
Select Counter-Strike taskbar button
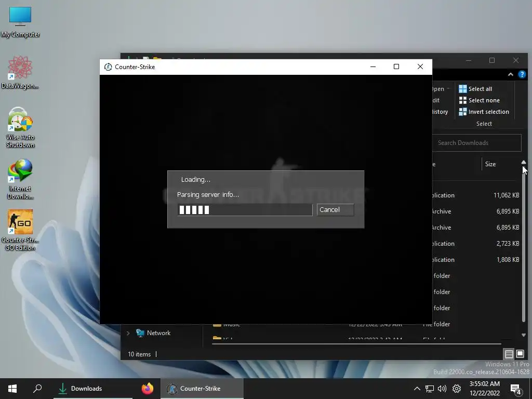(x=202, y=389)
